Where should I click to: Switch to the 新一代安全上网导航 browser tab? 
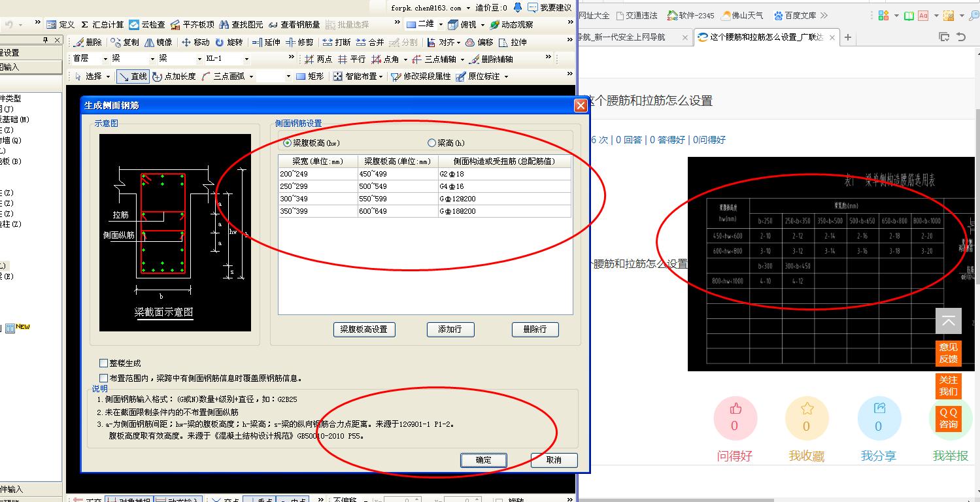click(634, 37)
